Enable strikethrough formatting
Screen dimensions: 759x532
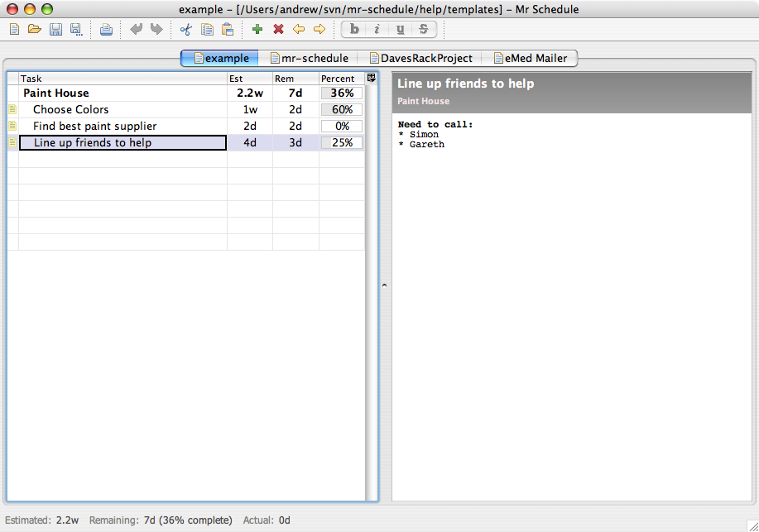pos(422,29)
